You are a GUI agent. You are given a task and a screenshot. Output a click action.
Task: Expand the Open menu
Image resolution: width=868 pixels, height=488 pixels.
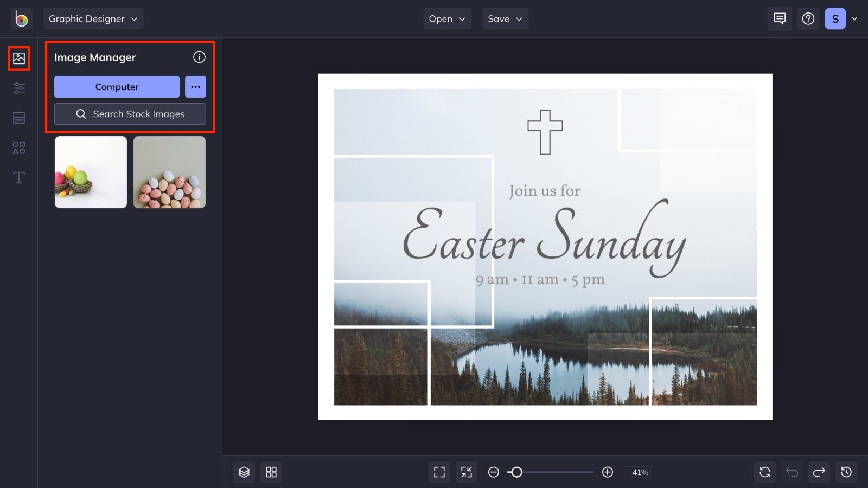click(x=447, y=18)
